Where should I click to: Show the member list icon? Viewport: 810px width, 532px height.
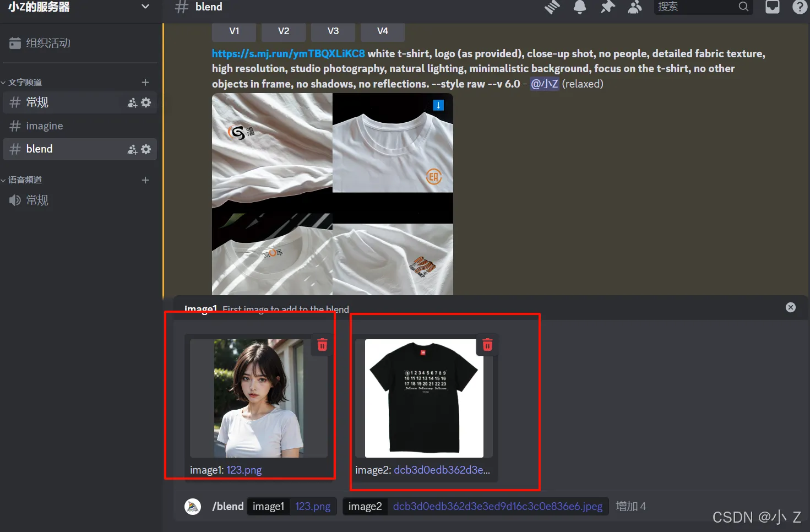635,7
